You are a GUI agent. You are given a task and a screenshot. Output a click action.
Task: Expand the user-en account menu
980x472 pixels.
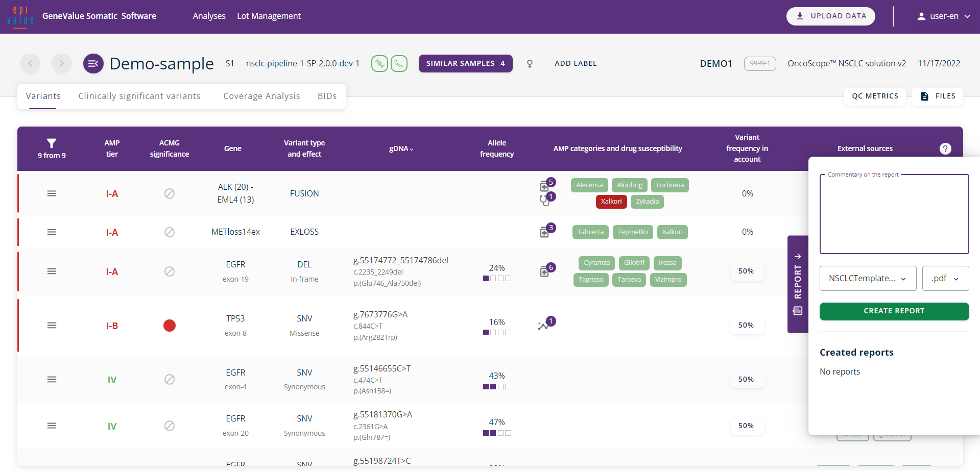tap(944, 16)
